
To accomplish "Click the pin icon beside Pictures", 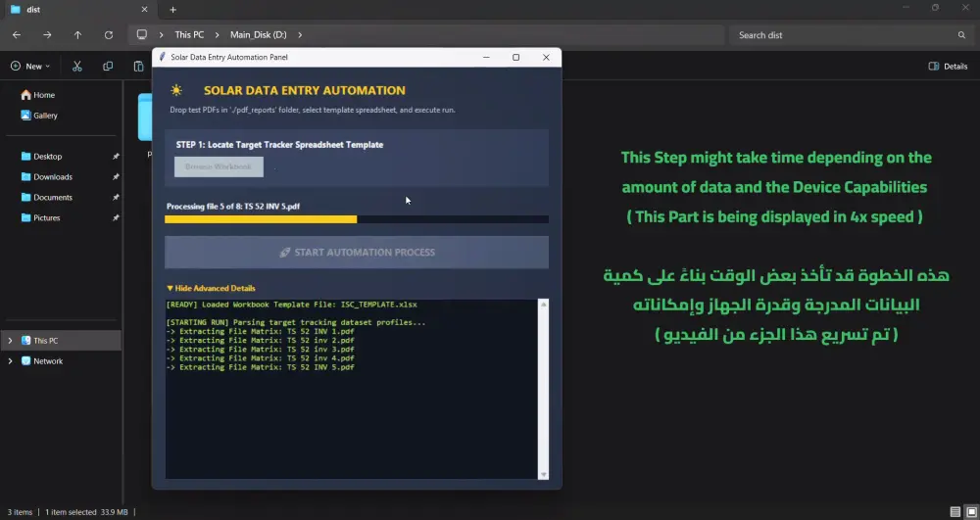I will pos(116,218).
